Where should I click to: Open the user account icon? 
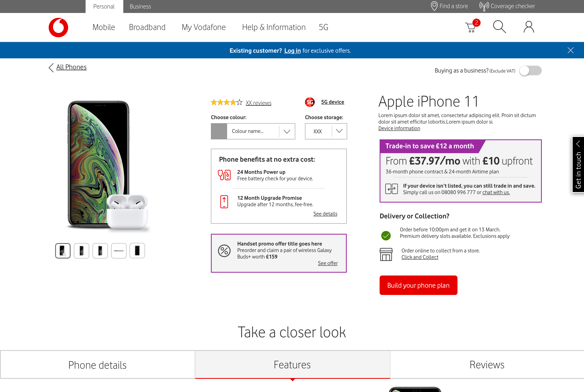[528, 27]
